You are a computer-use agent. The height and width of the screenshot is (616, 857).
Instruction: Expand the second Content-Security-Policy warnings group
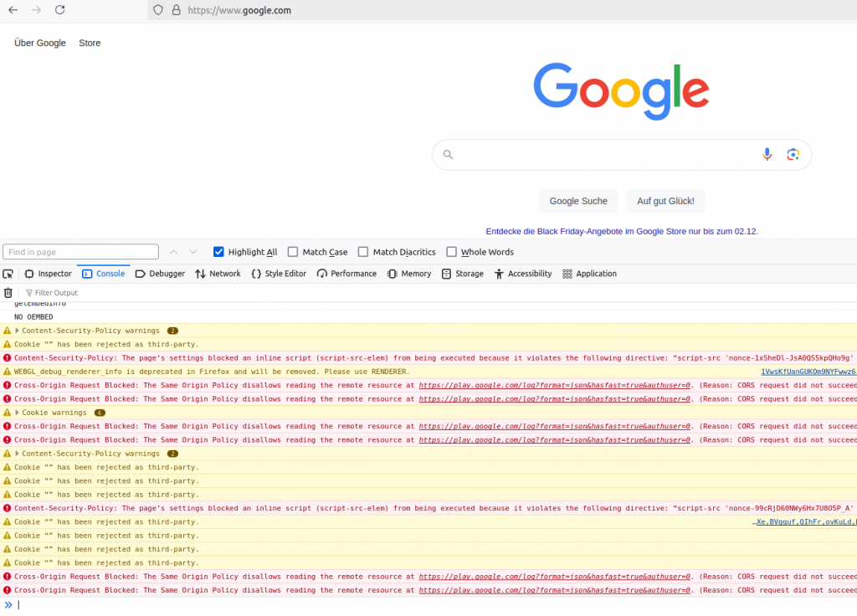17,454
